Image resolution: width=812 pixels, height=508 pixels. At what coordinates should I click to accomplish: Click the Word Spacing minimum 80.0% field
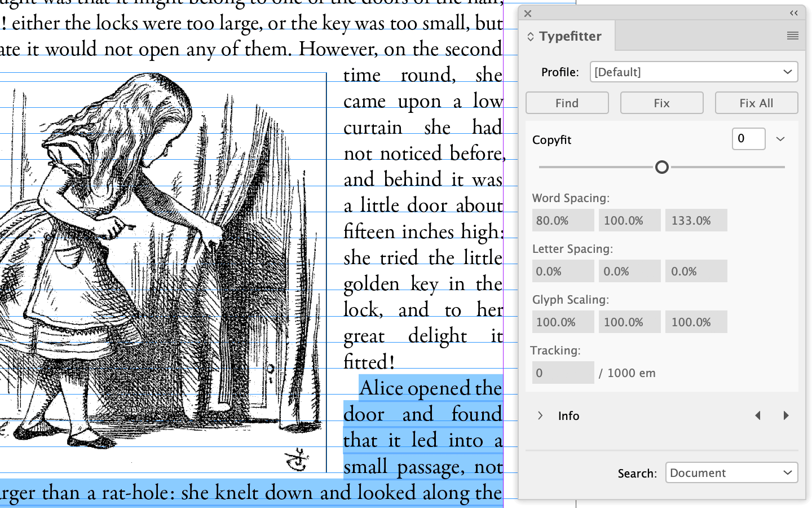563,220
